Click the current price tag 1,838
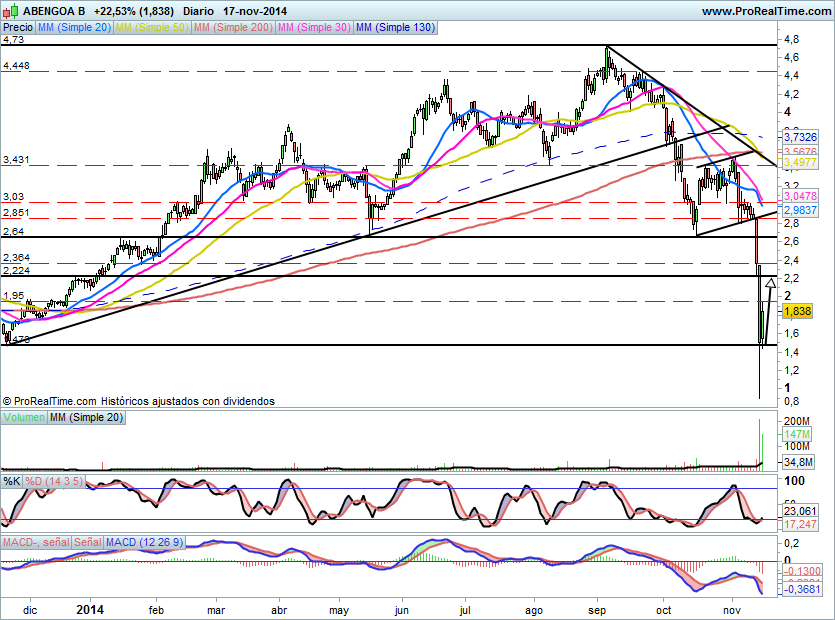This screenshot has height=620, width=835. (797, 311)
